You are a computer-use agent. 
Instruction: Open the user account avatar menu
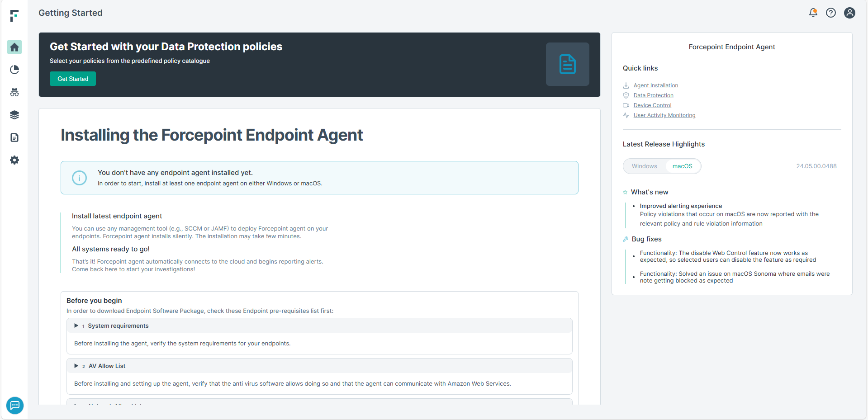(x=850, y=13)
